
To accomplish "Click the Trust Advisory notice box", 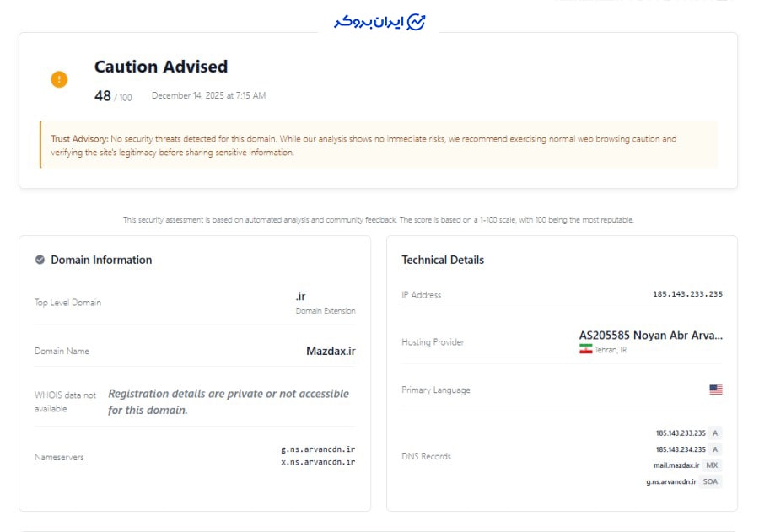I will tap(379, 145).
